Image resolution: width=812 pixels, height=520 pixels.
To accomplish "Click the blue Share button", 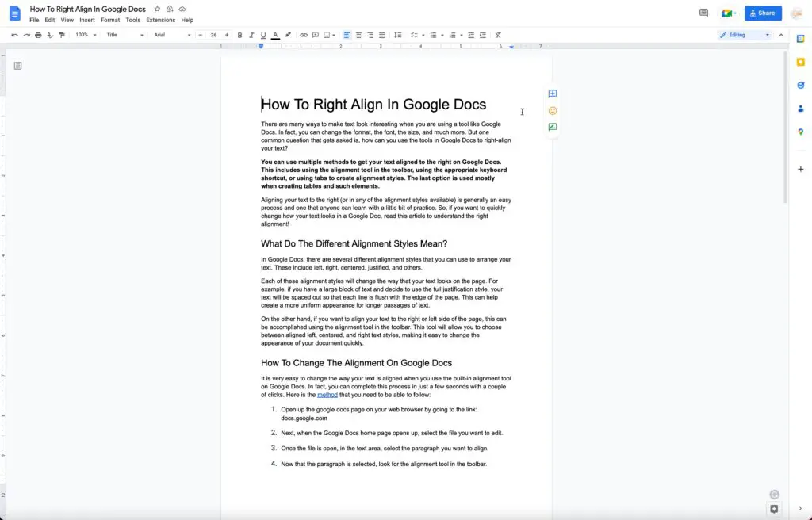I will pos(763,13).
